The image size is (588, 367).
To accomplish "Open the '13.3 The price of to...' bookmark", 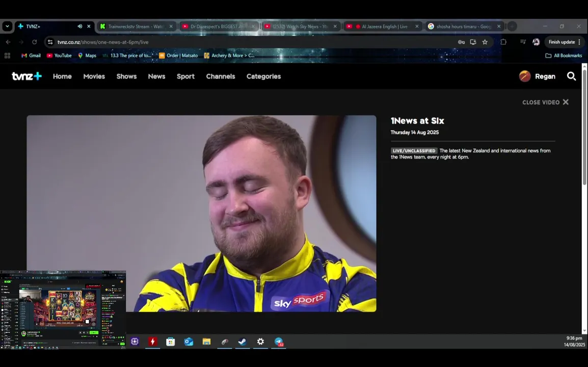I will coord(127,56).
